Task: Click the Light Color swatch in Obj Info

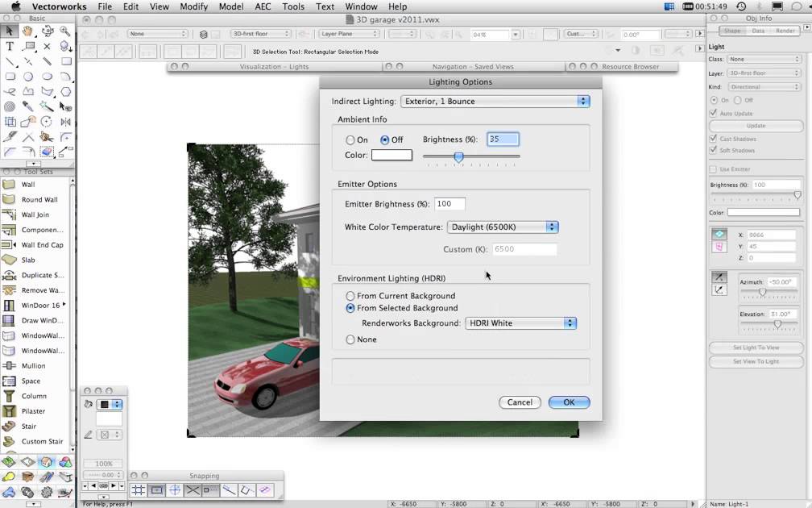Action: pos(764,213)
